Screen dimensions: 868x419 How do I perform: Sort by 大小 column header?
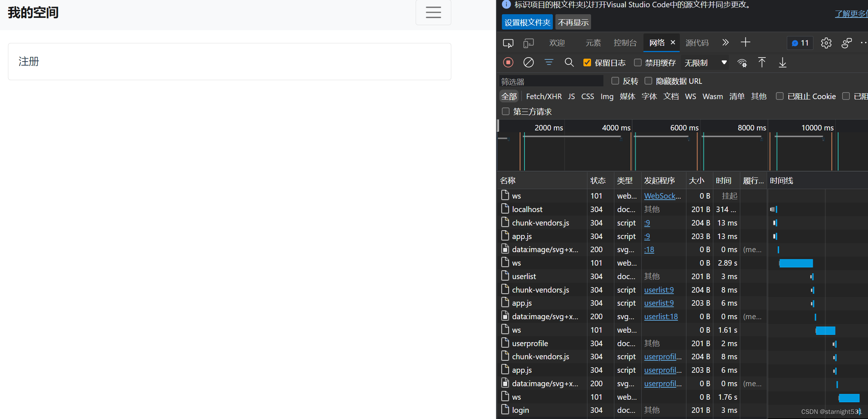coord(699,180)
